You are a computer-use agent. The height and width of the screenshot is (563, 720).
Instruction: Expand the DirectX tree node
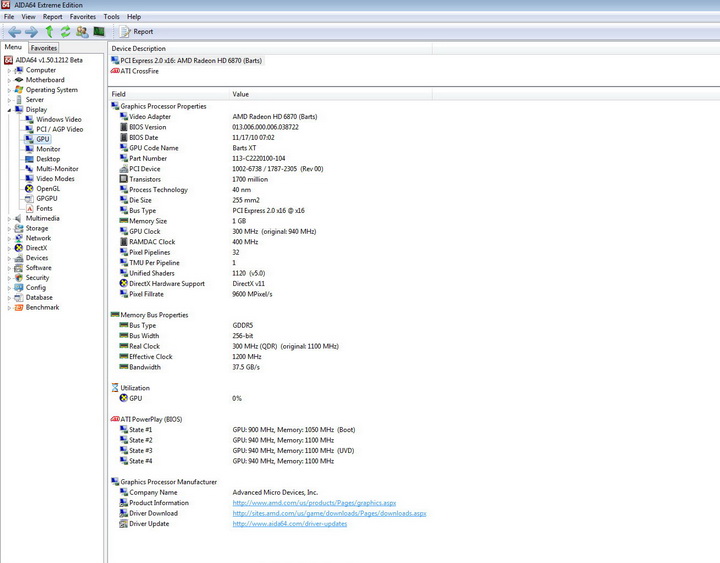tap(9, 248)
